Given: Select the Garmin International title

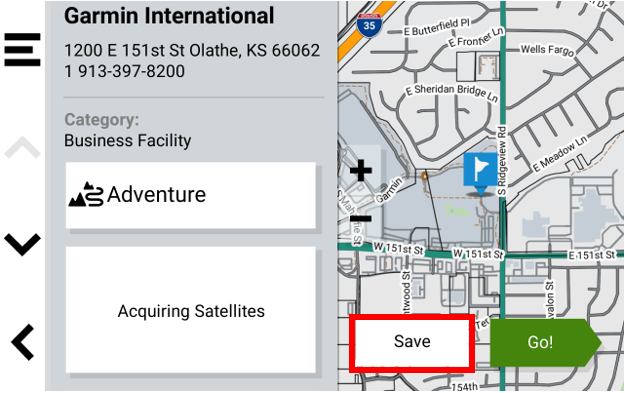Looking at the screenshot, I should [x=169, y=16].
